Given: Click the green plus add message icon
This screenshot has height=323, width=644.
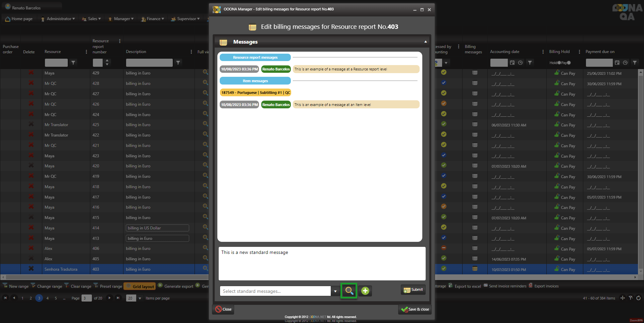Looking at the screenshot, I should [365, 291].
